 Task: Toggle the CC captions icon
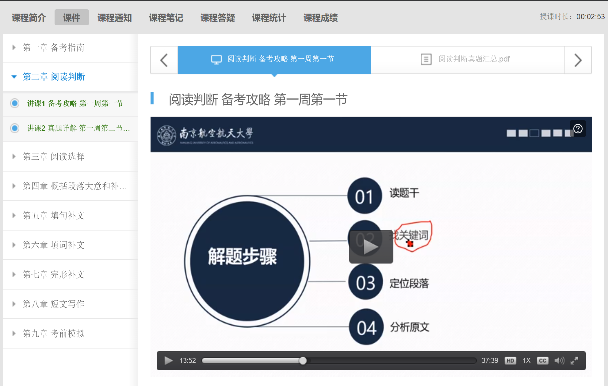(x=542, y=361)
